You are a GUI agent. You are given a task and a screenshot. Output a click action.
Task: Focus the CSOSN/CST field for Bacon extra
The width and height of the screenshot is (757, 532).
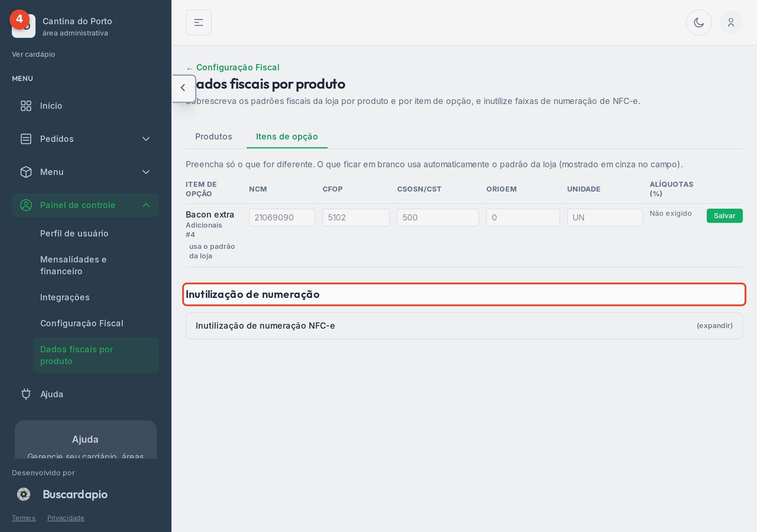[438, 218]
